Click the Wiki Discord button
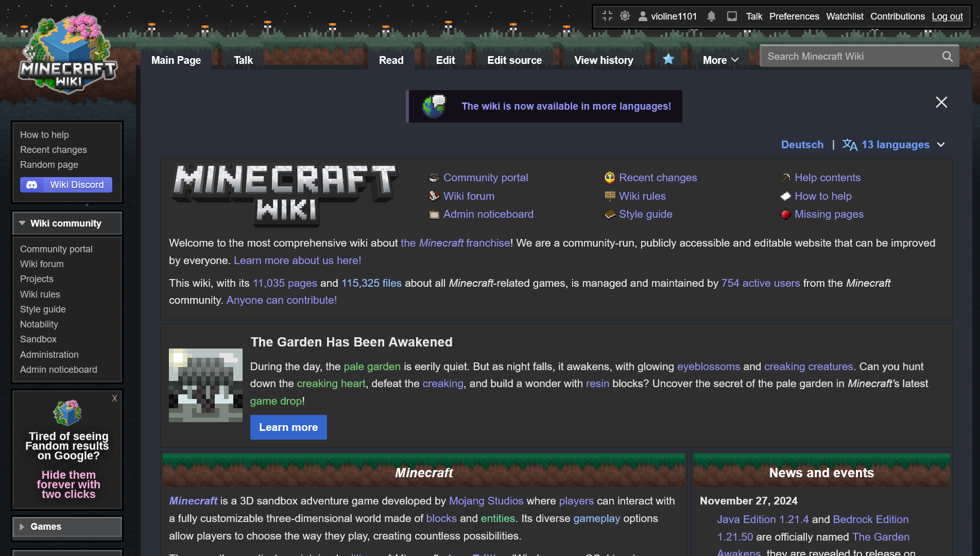This screenshot has width=980, height=556. [66, 185]
